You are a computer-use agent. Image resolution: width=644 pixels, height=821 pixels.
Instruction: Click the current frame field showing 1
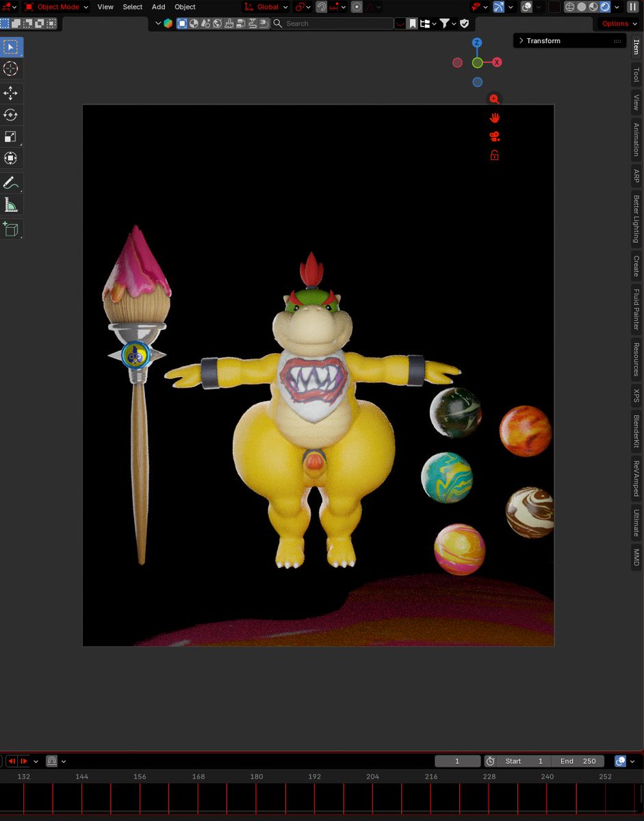(457, 761)
